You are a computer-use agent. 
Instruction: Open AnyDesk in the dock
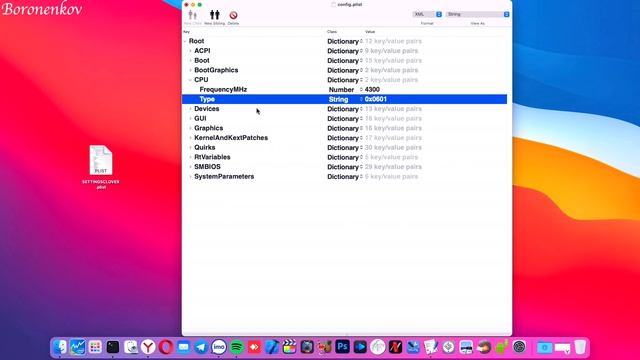point(254,347)
